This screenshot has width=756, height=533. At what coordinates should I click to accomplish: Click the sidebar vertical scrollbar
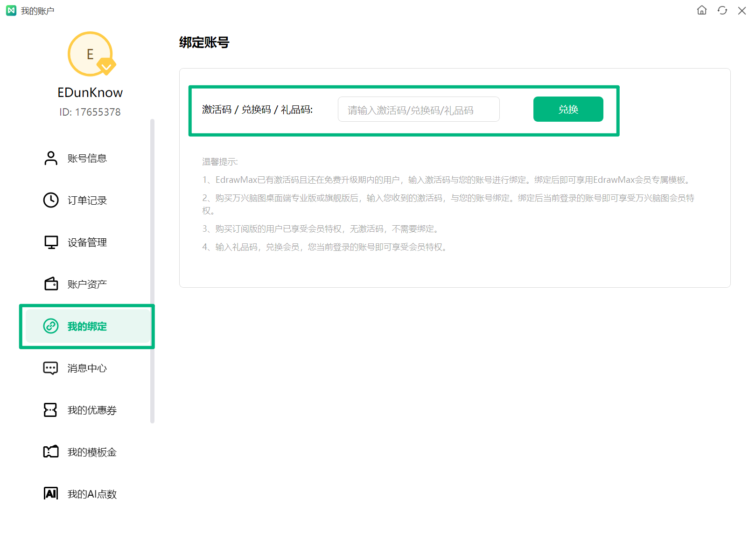pyautogui.click(x=152, y=271)
